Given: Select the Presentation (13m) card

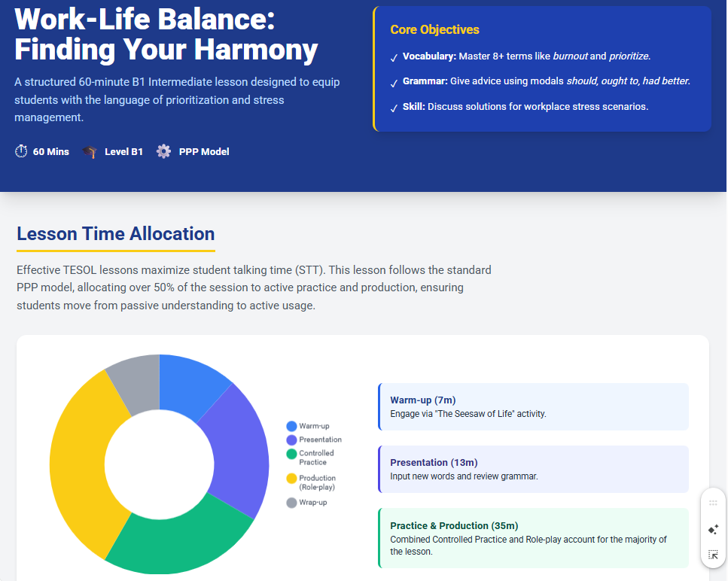Looking at the screenshot, I should point(533,469).
